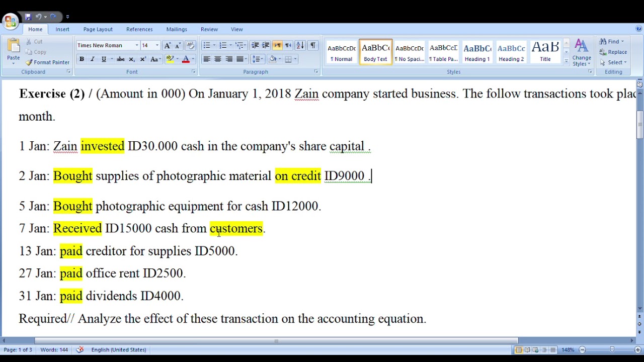Open the bullets list dropdown
644x362 pixels.
tap(214, 45)
